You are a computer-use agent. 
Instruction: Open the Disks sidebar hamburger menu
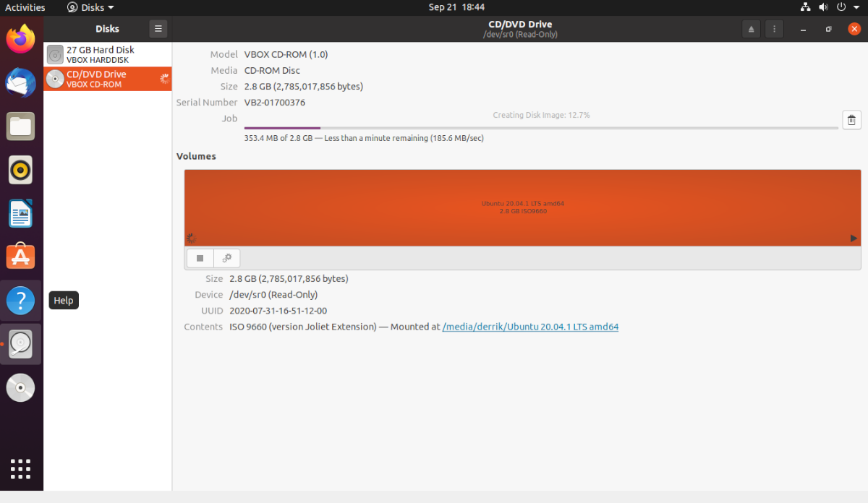pos(158,29)
